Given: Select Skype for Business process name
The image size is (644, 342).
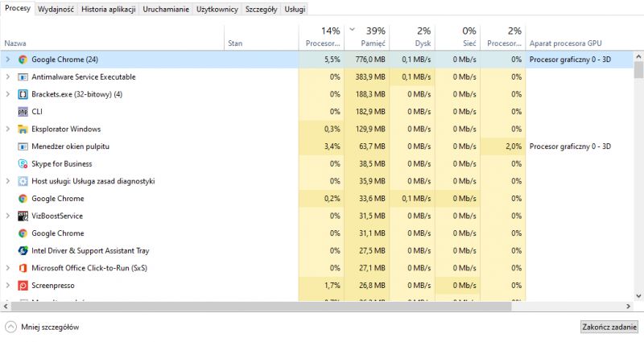Looking at the screenshot, I should tap(62, 164).
